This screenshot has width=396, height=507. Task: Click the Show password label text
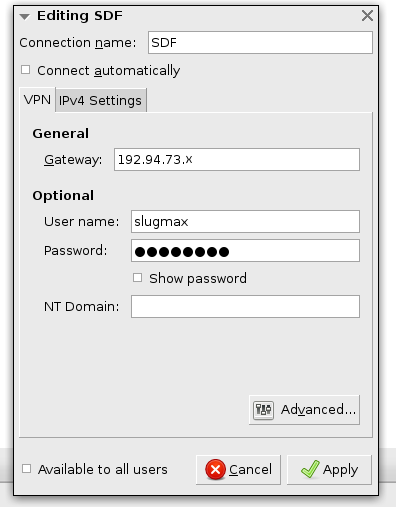198,279
